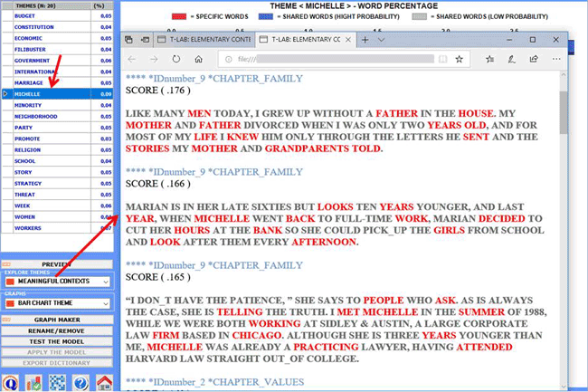Select the PARTY theme row
588x392 pixels.
(57, 128)
